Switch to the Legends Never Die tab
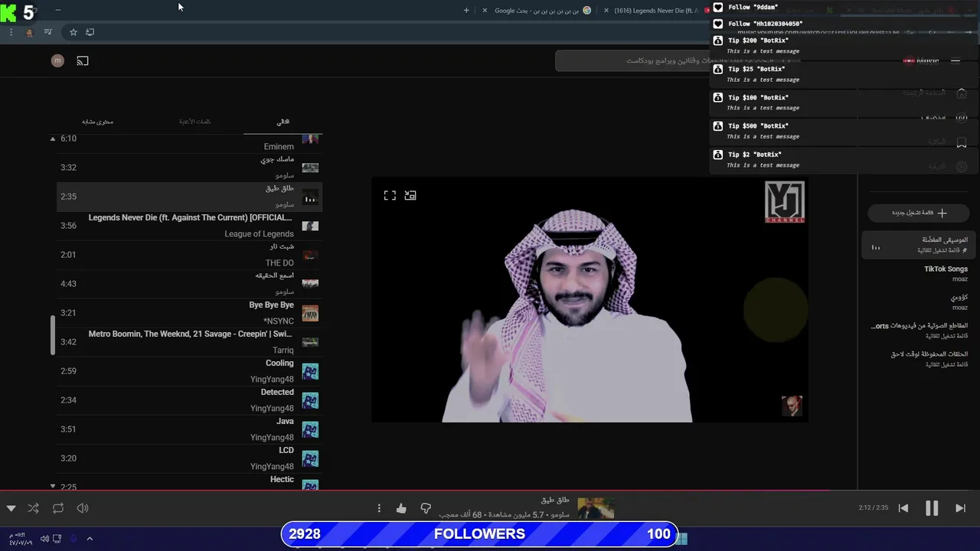The width and height of the screenshot is (980, 551). coord(657,11)
